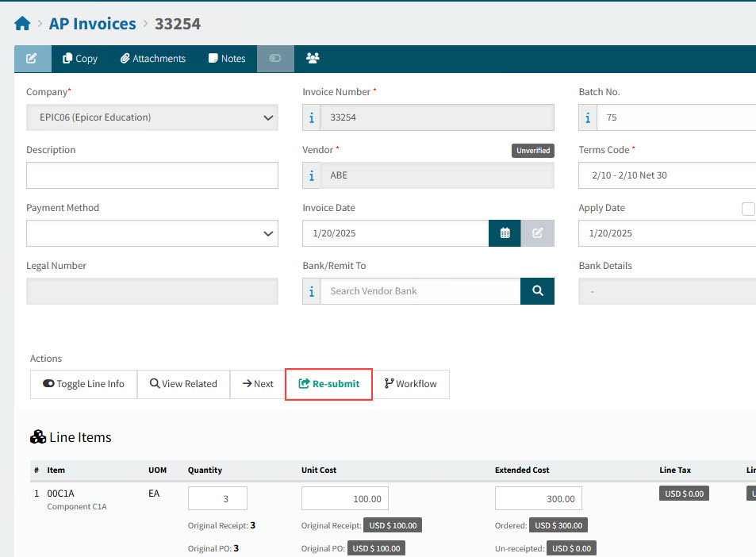Click the AP Invoices breadcrumb link
756x557 pixels.
(92, 24)
